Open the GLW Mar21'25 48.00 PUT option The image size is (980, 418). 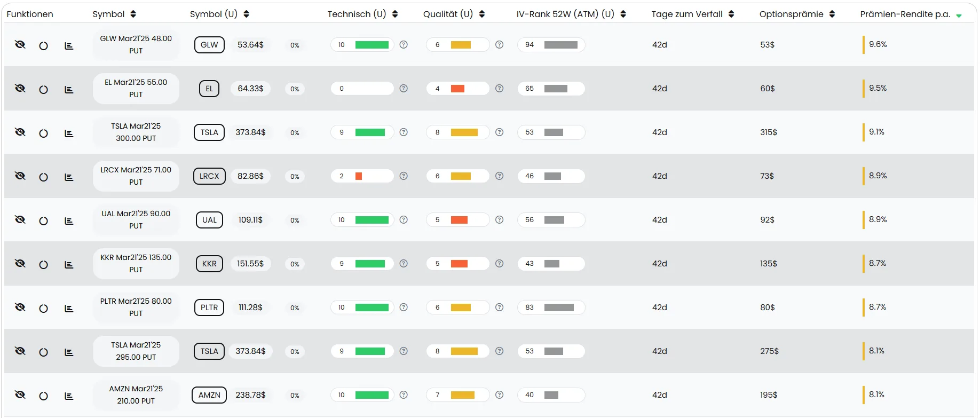click(136, 45)
